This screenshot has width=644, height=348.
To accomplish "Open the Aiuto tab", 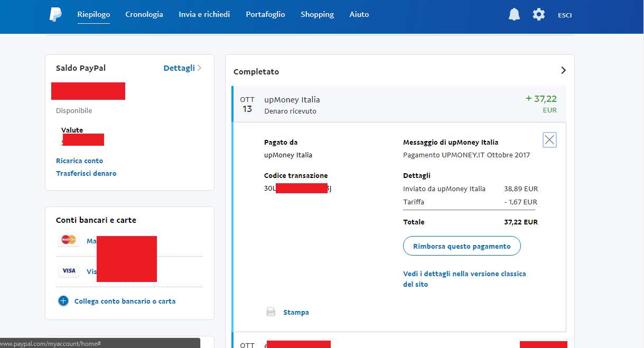I will 359,15.
